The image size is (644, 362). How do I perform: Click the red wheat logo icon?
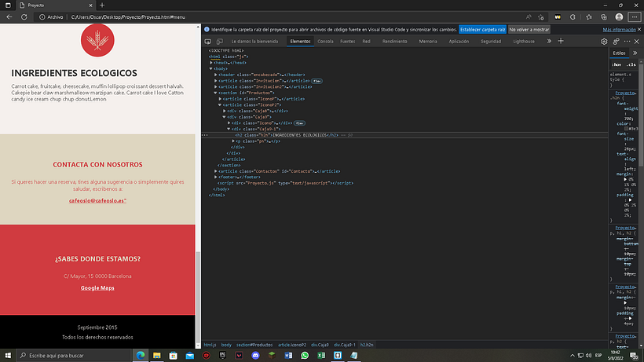click(x=97, y=40)
